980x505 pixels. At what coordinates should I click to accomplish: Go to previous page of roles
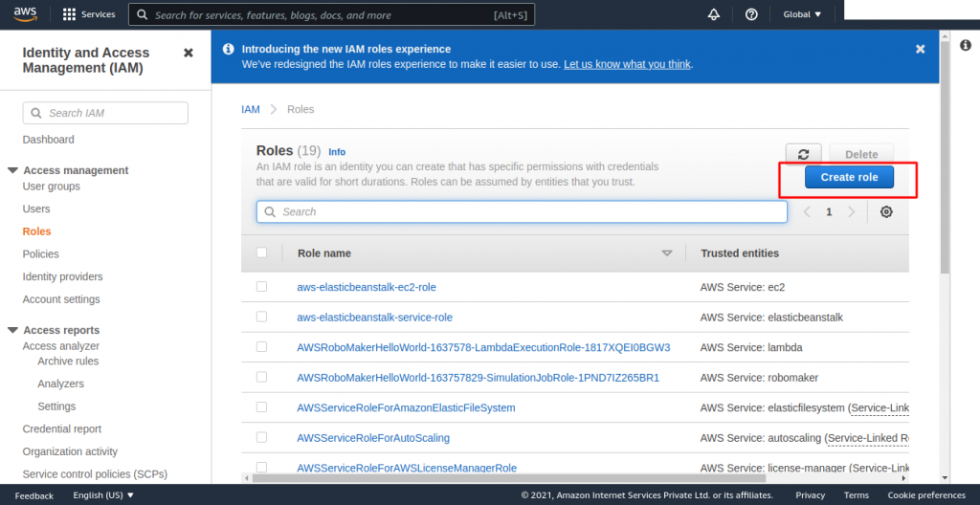(807, 212)
